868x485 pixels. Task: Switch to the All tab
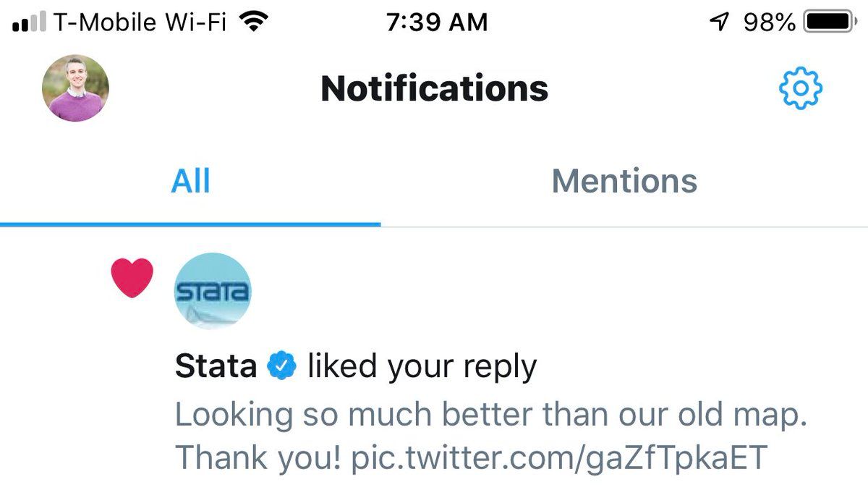click(x=191, y=181)
